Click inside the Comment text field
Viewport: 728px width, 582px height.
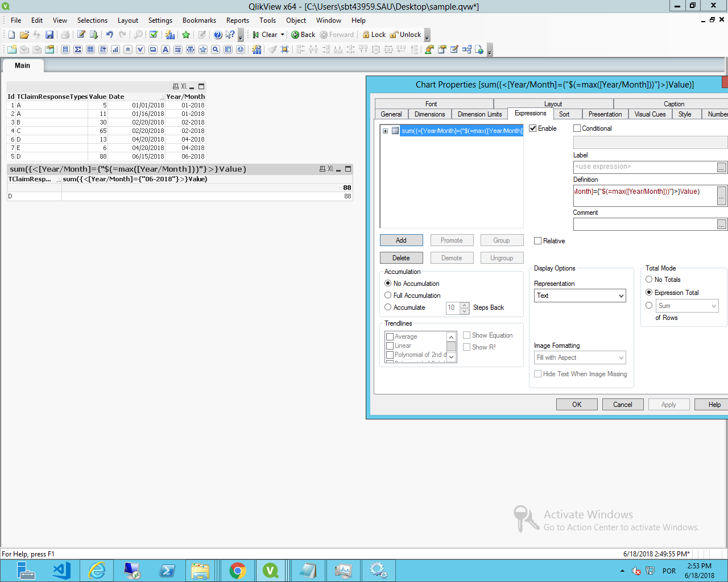pyautogui.click(x=644, y=225)
